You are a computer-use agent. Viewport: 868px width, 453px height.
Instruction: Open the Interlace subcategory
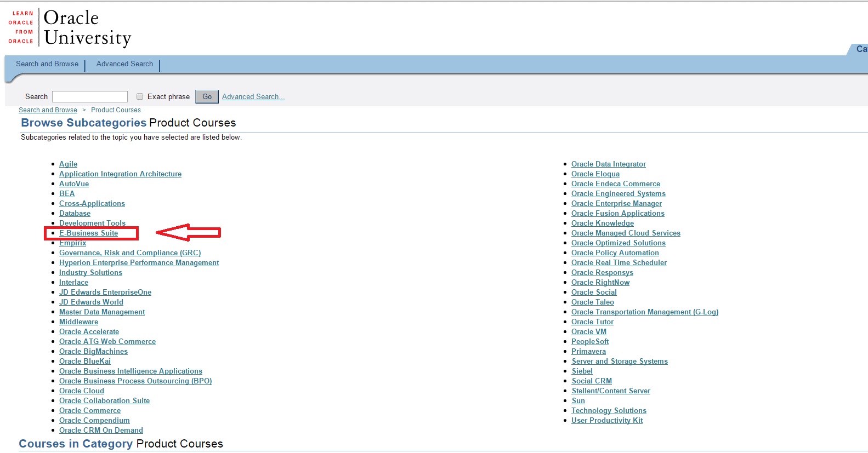pyautogui.click(x=73, y=283)
